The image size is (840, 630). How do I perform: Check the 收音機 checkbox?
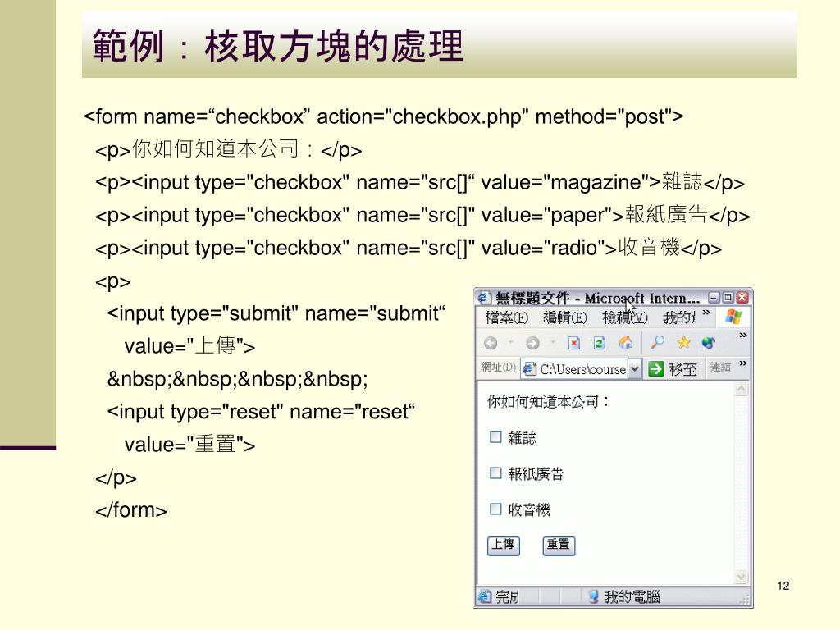[495, 509]
